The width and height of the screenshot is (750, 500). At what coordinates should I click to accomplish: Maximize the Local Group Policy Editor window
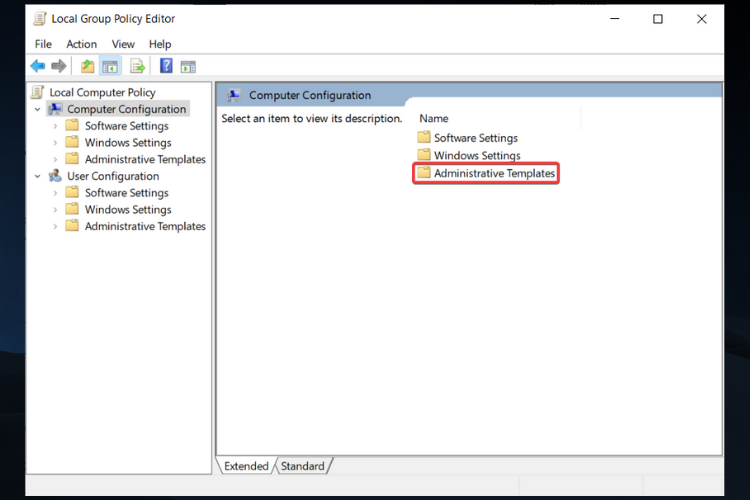point(658,19)
